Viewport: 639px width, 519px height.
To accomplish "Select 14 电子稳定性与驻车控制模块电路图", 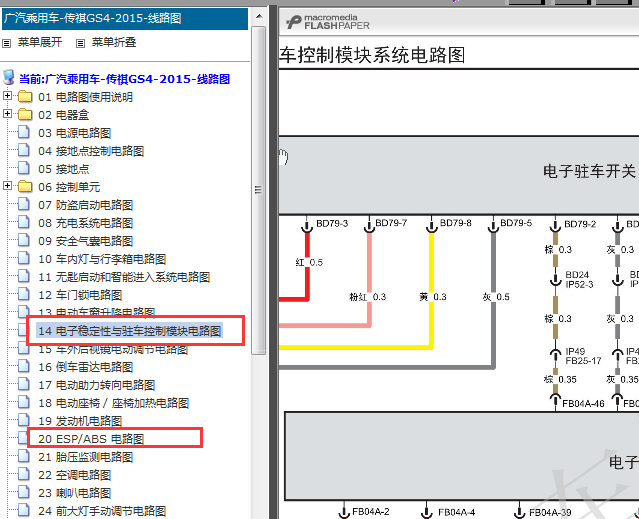I will (130, 331).
